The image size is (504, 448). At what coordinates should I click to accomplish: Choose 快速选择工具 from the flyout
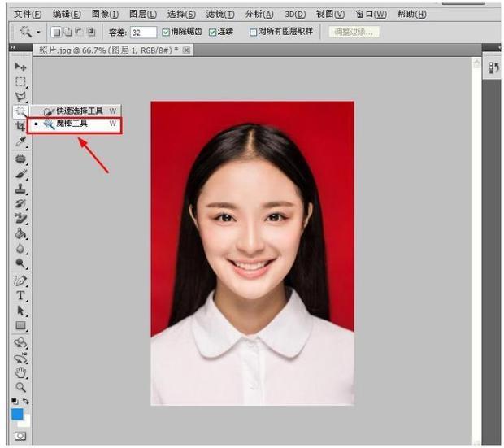79,110
